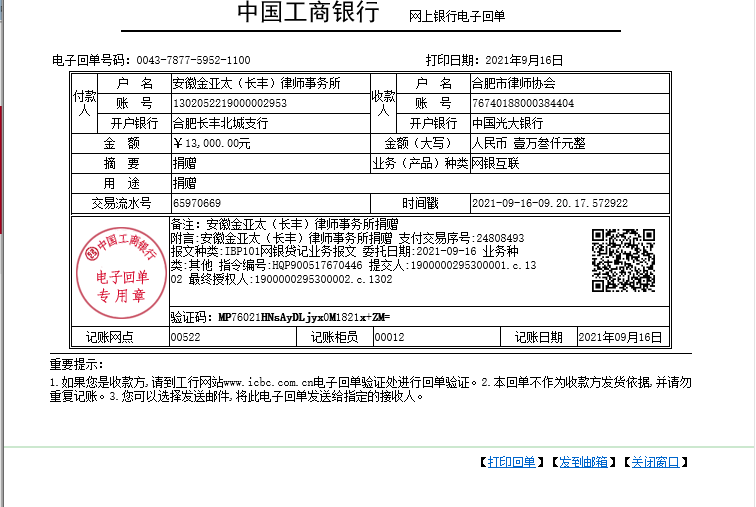The width and height of the screenshot is (756, 507).
Task: Click the 中国工商银行 title heading
Action: click(x=309, y=13)
